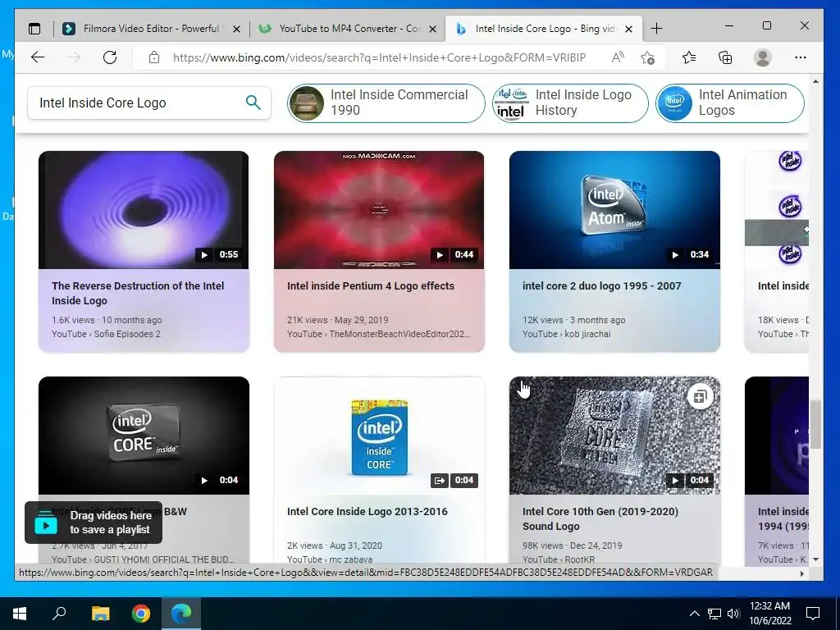This screenshot has height=630, width=840.
Task: Open Read aloud icon in address bar
Action: point(618,57)
